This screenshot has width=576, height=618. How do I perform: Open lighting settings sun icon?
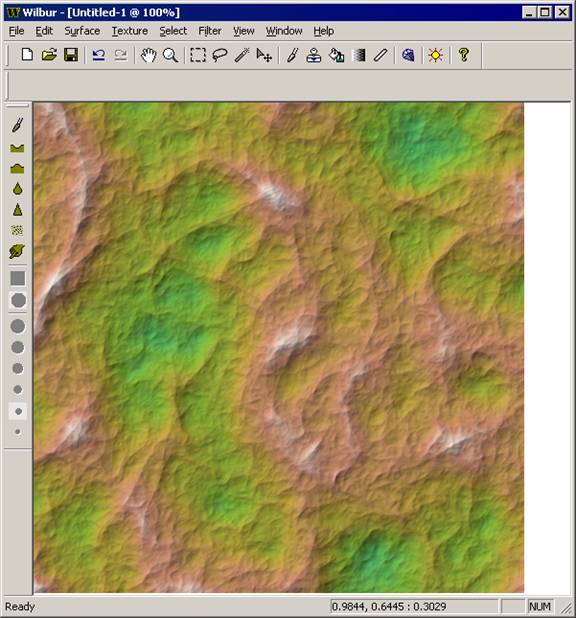pyautogui.click(x=435, y=55)
